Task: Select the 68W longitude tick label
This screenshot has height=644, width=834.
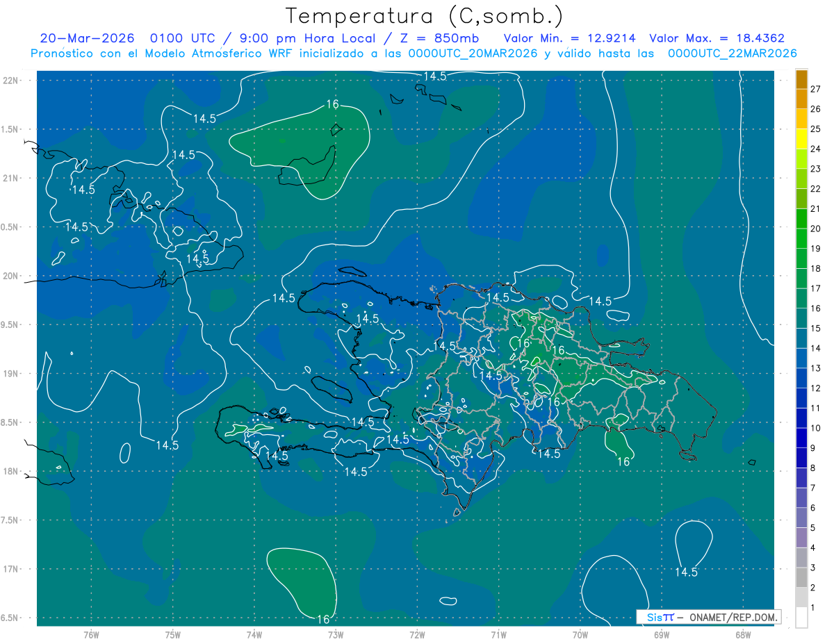Action: pyautogui.click(x=743, y=635)
